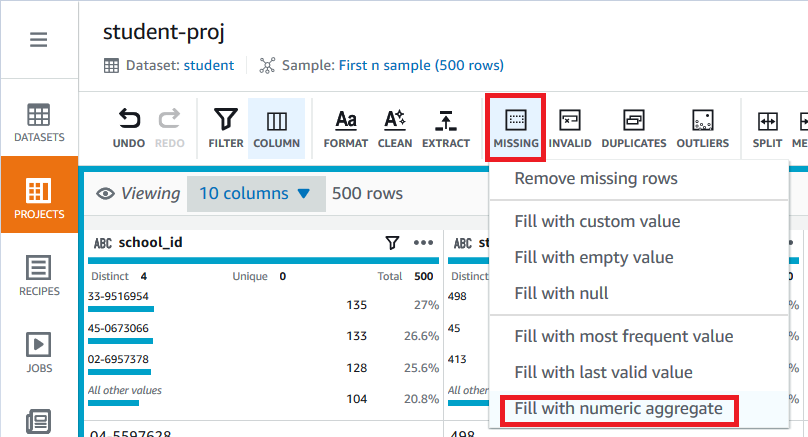Open the student dataset link
The height and width of the screenshot is (437, 808).
tap(209, 65)
